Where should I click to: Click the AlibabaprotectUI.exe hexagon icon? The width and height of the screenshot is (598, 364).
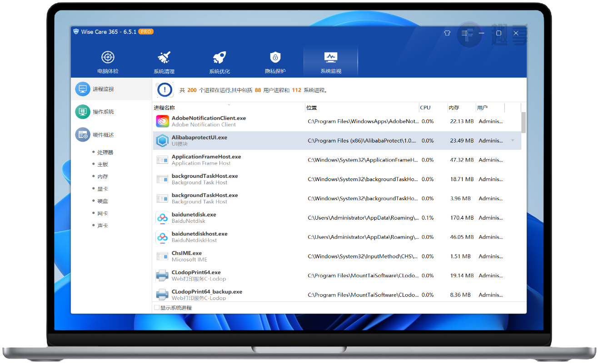162,141
